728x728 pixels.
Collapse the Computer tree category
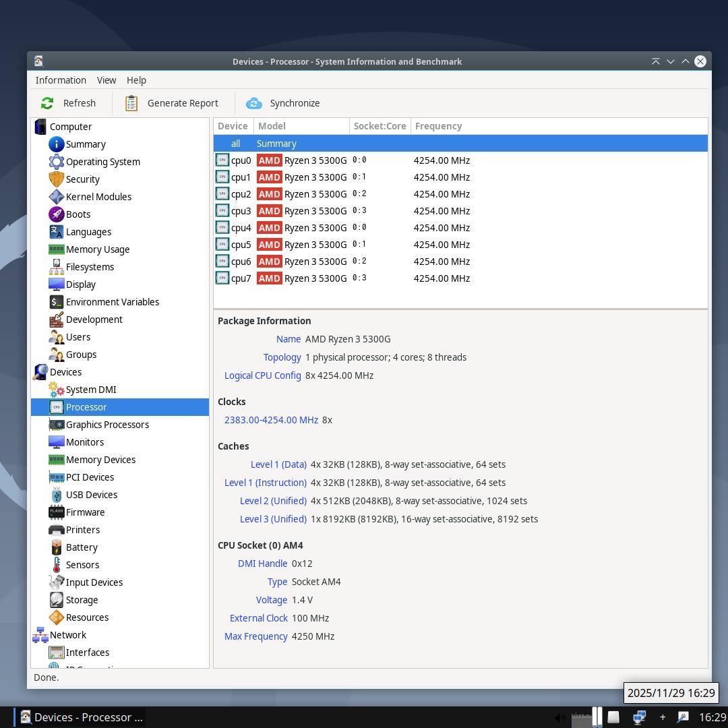tap(40, 127)
